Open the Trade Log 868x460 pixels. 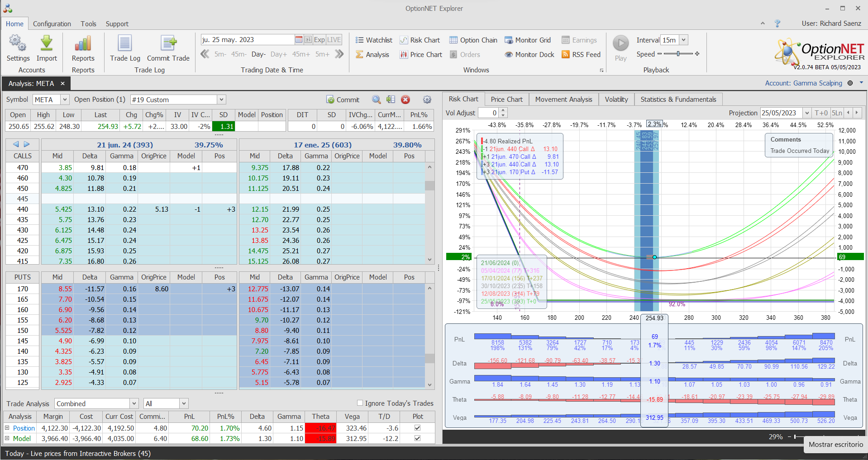[125, 48]
